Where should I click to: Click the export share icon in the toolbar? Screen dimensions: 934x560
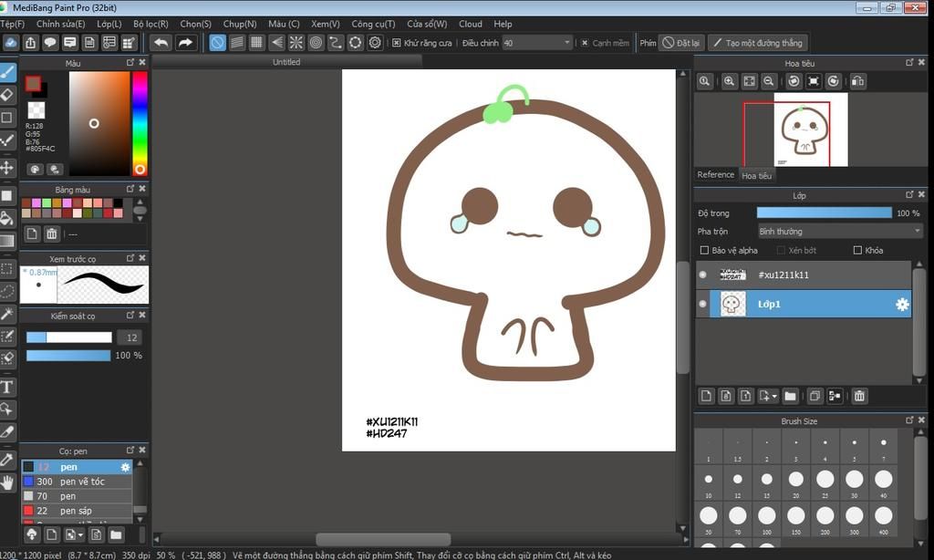pos(30,43)
